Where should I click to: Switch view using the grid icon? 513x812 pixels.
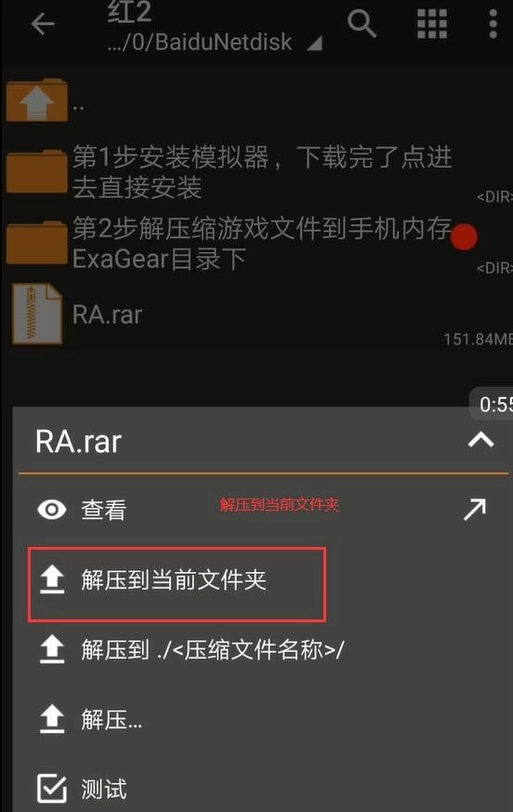[x=432, y=24]
